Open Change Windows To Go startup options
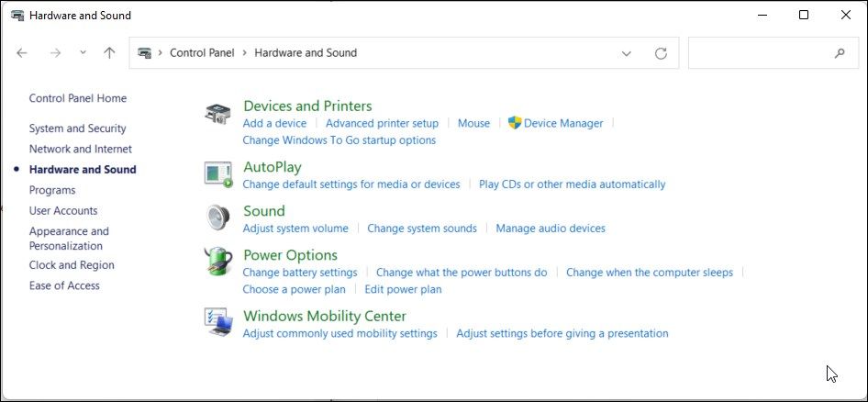This screenshot has height=402, width=868. [339, 140]
